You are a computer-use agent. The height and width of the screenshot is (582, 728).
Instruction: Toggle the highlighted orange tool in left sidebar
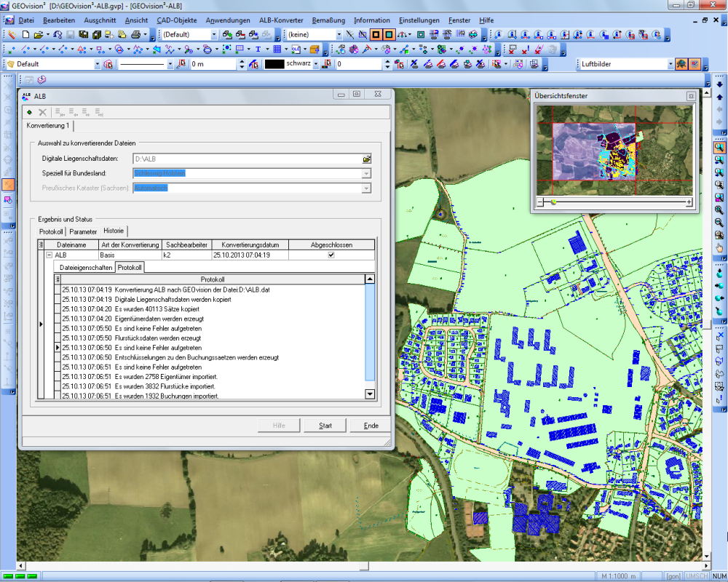(8, 185)
